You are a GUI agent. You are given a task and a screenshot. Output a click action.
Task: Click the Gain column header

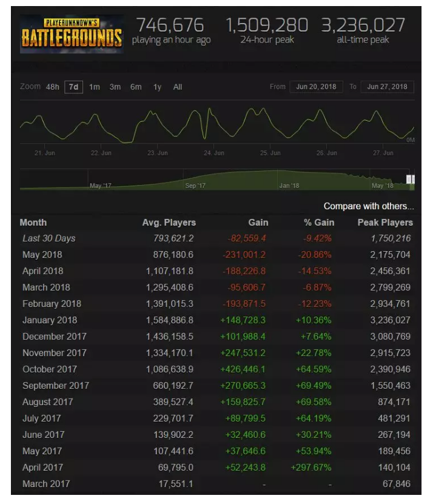[258, 223]
